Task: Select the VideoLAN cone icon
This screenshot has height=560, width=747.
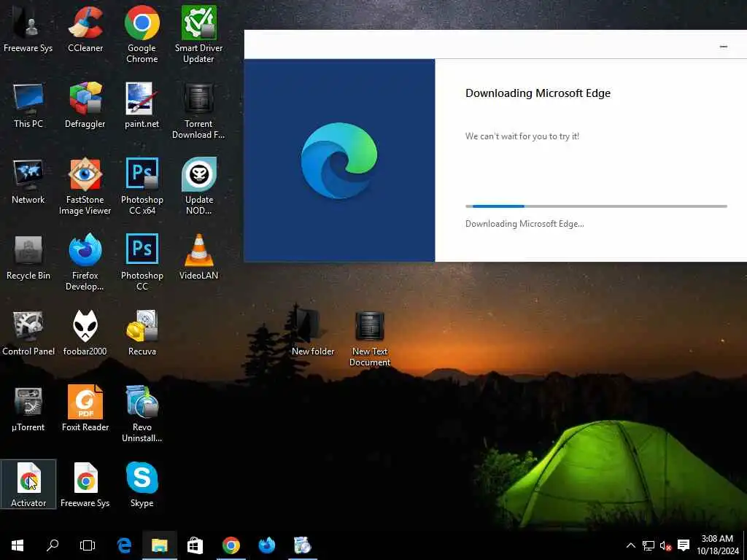Action: point(198,257)
